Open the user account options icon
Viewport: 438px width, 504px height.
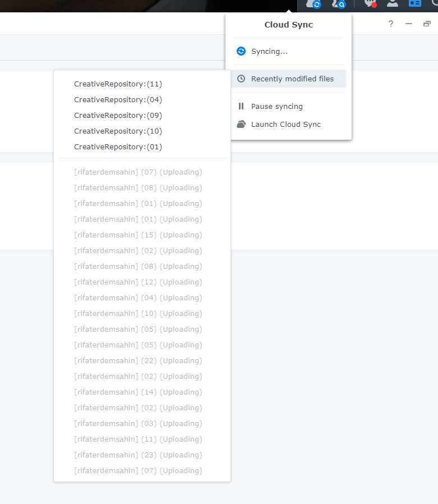coord(393,3)
